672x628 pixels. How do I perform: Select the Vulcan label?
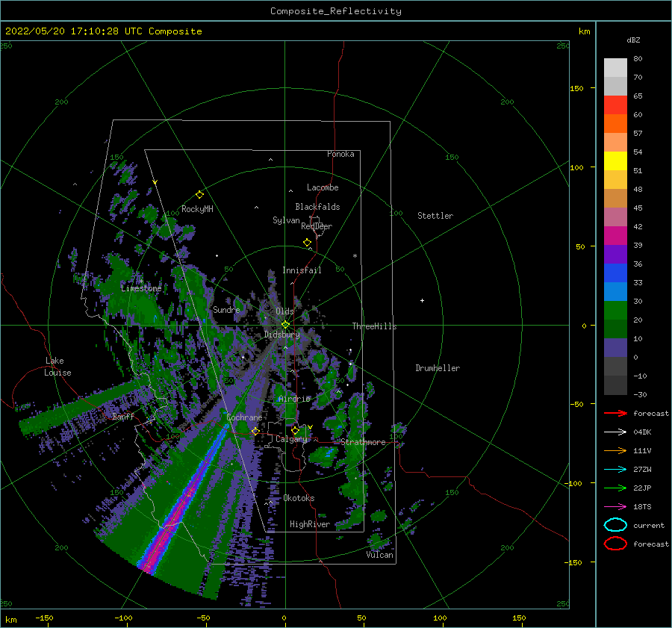click(380, 555)
